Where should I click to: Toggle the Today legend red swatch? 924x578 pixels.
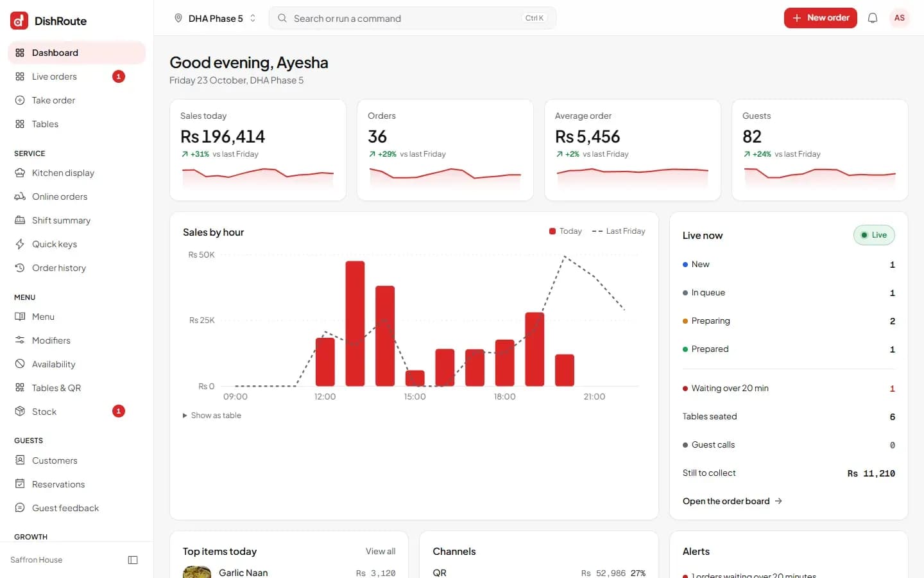pyautogui.click(x=552, y=231)
